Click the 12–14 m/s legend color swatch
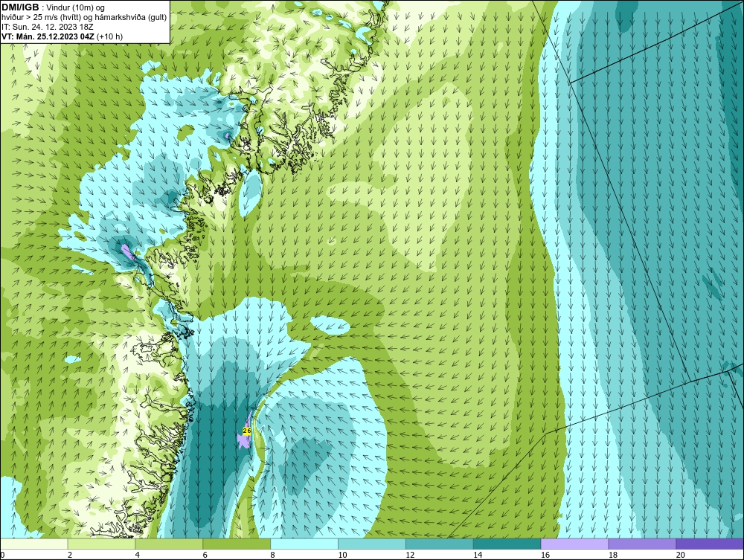Screen dimensions: 744x560 pyautogui.click(x=440, y=544)
